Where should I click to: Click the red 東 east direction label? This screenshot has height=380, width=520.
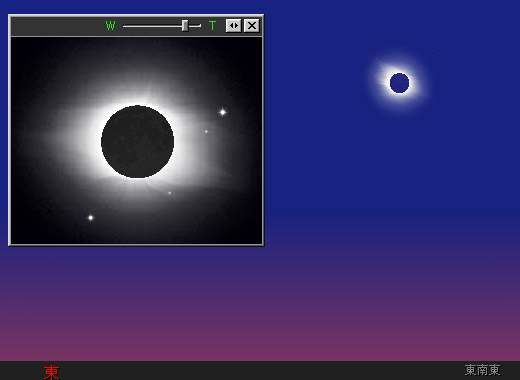point(51,372)
